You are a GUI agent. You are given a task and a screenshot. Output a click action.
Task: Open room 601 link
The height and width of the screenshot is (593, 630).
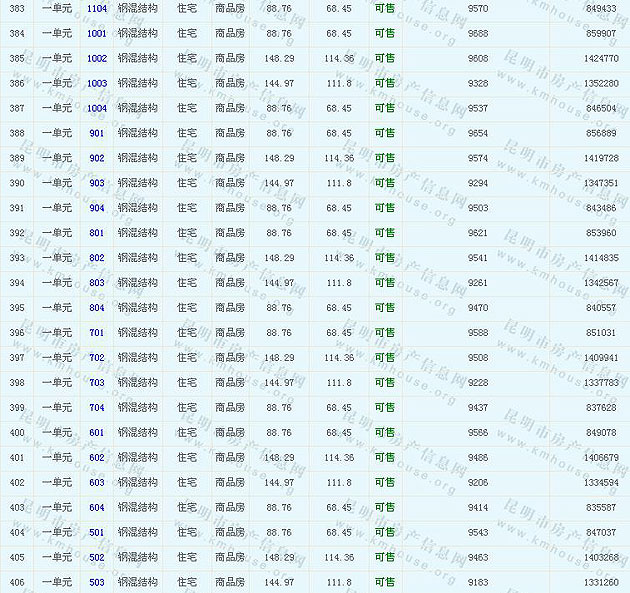click(97, 433)
